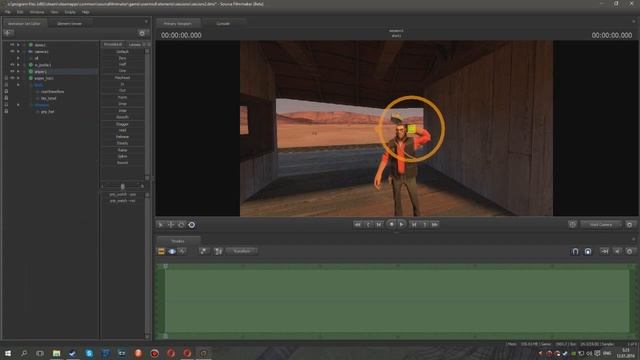Apply the Smooth preset

pos(122,117)
